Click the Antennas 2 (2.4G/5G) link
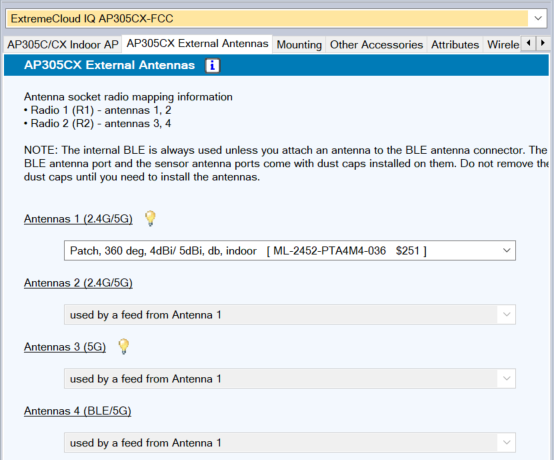 pyautogui.click(x=78, y=283)
